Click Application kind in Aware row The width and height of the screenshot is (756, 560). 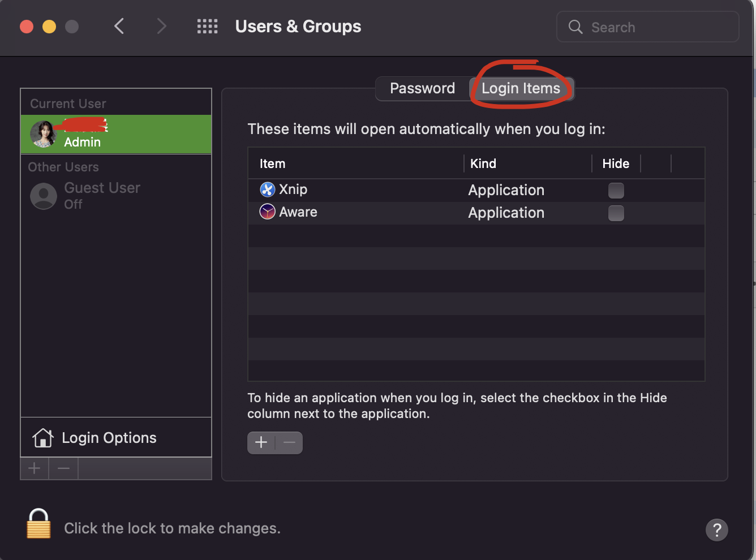pos(506,213)
